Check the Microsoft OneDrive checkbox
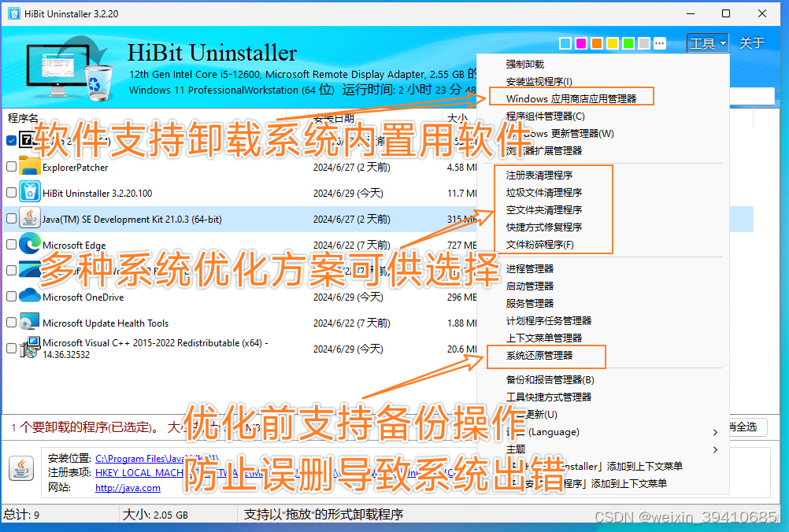Screen dimensions: 789x532 tap(12, 297)
